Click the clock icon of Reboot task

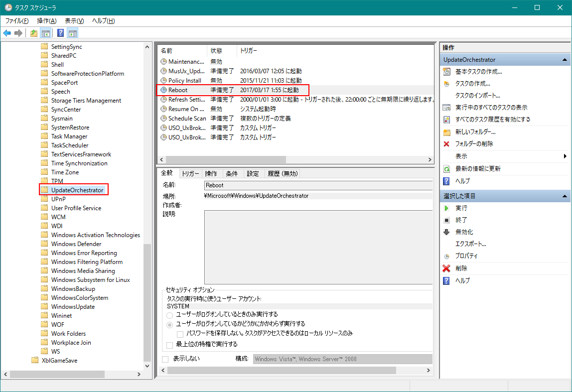tap(164, 90)
